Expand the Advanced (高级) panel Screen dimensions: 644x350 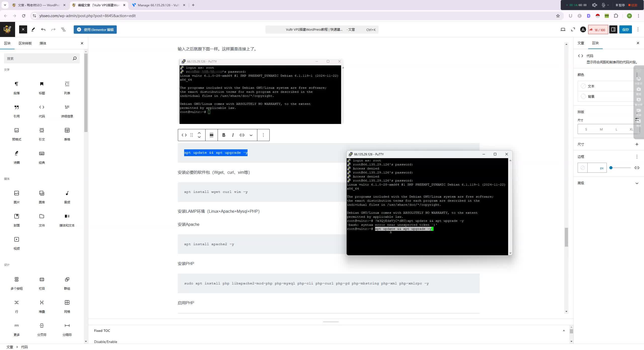(x=609, y=183)
